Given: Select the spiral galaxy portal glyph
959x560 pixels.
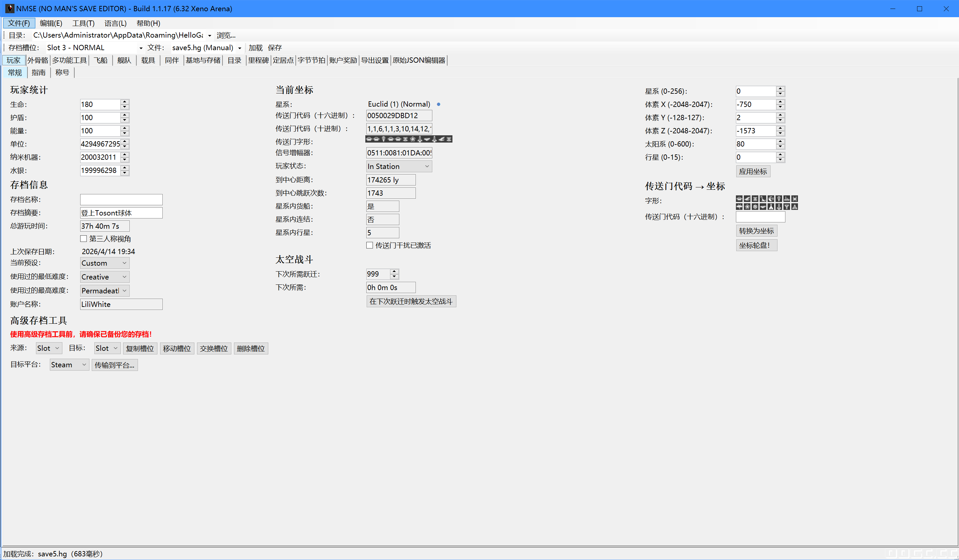Looking at the screenshot, I should [747, 207].
